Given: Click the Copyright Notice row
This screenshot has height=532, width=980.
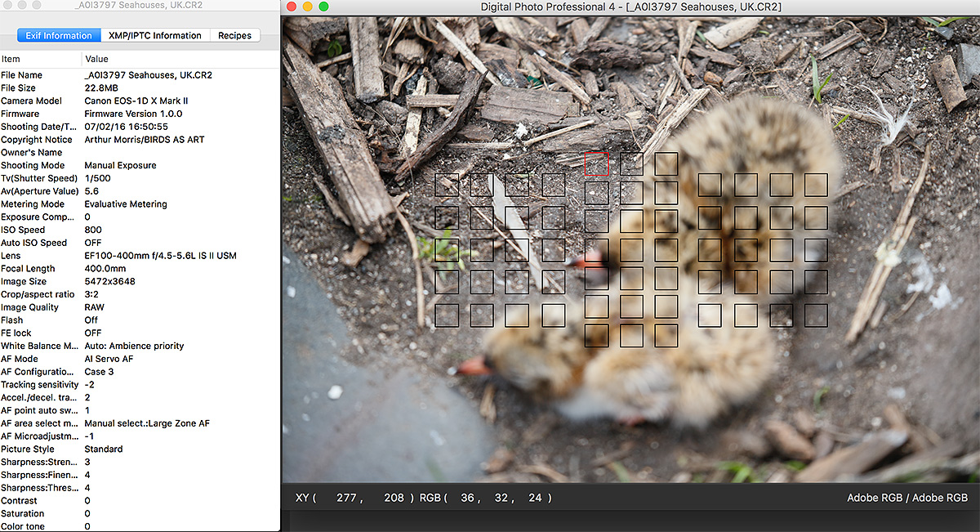Looking at the screenshot, I should click(x=140, y=140).
